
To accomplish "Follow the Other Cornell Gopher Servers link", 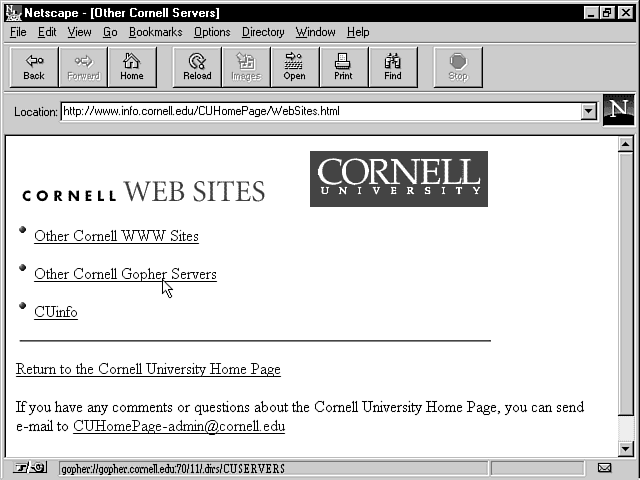I will click(125, 274).
